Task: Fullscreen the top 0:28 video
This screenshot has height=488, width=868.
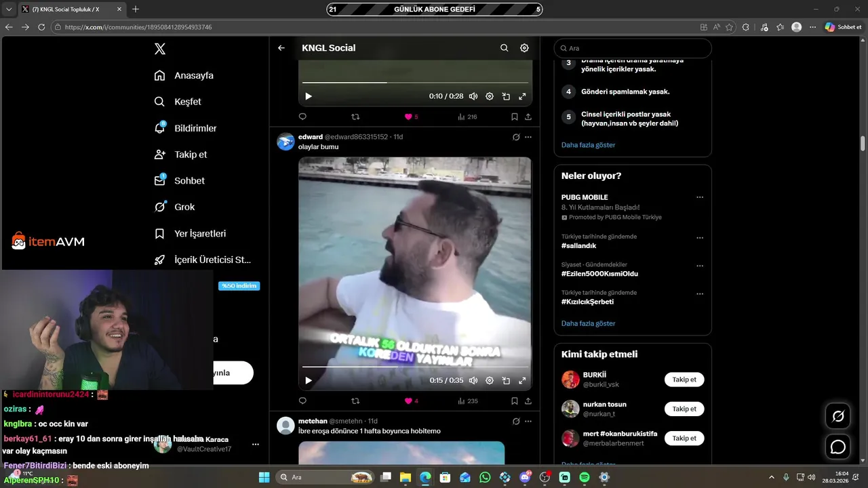Action: pos(522,96)
